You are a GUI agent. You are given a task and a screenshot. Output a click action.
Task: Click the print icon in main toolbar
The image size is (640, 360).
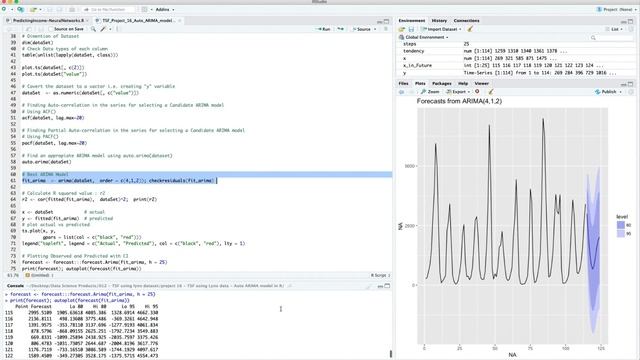tap(72, 9)
